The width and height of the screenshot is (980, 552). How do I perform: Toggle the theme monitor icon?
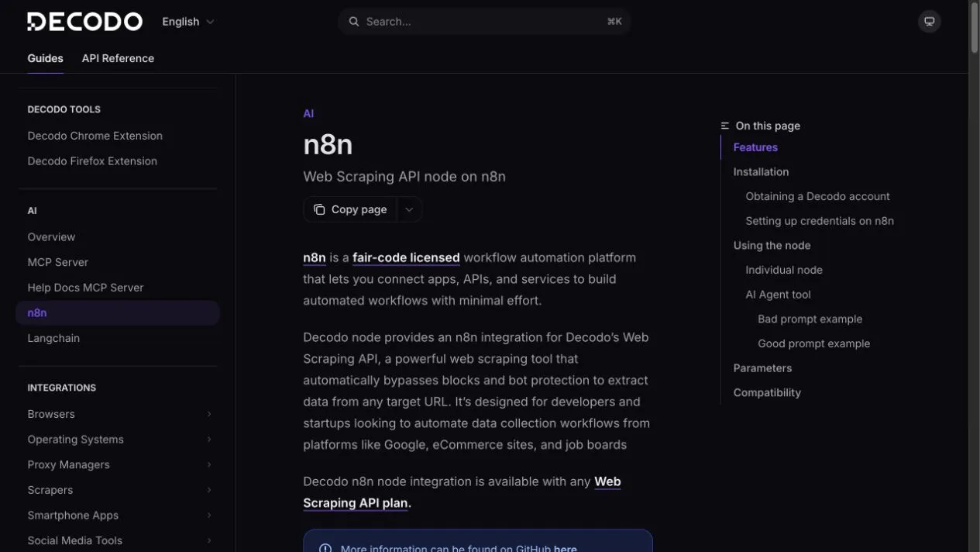(x=930, y=22)
